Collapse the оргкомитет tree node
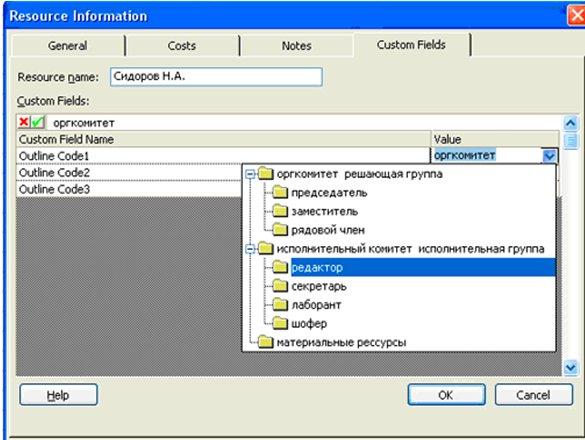This screenshot has height=440, width=585. [251, 174]
